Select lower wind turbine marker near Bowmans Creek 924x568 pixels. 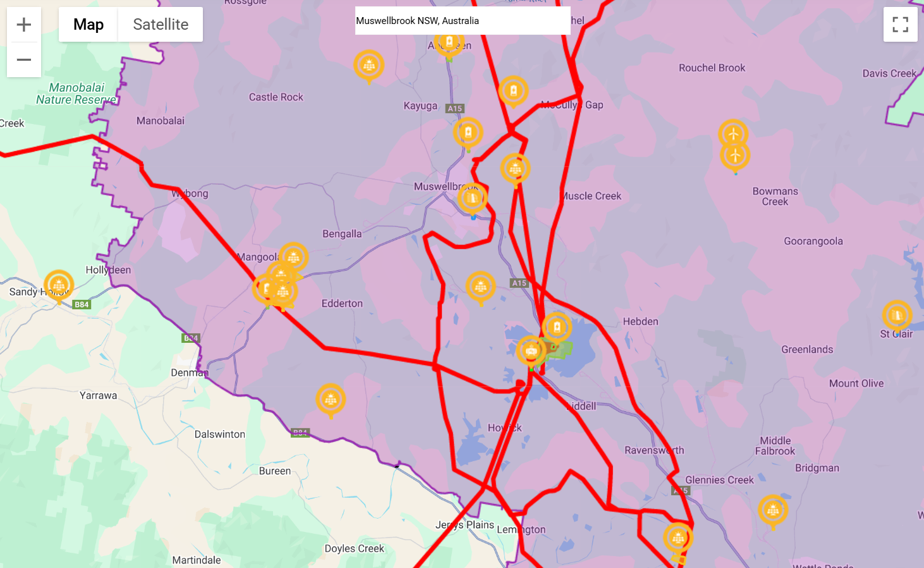(735, 156)
